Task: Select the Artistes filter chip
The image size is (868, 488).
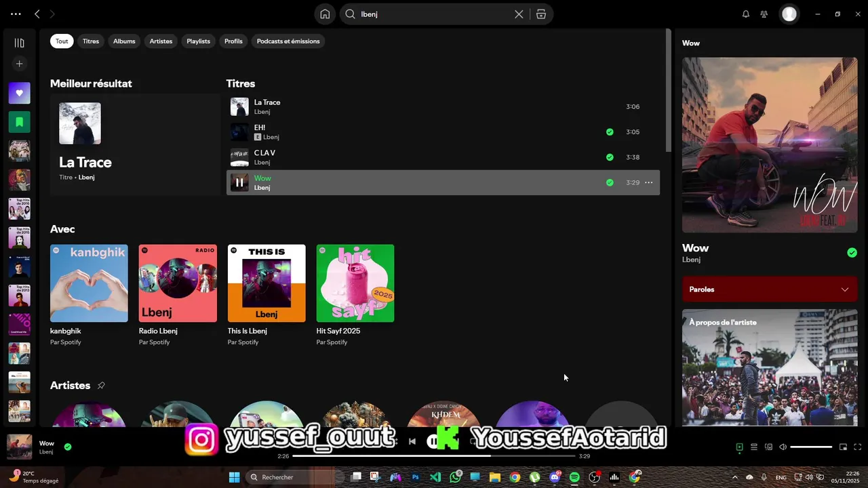Action: tap(161, 41)
